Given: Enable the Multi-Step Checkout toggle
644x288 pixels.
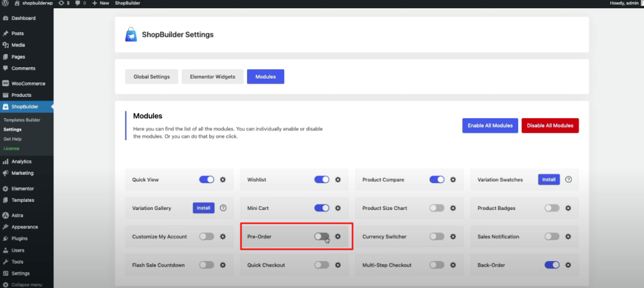Looking at the screenshot, I should (437, 265).
